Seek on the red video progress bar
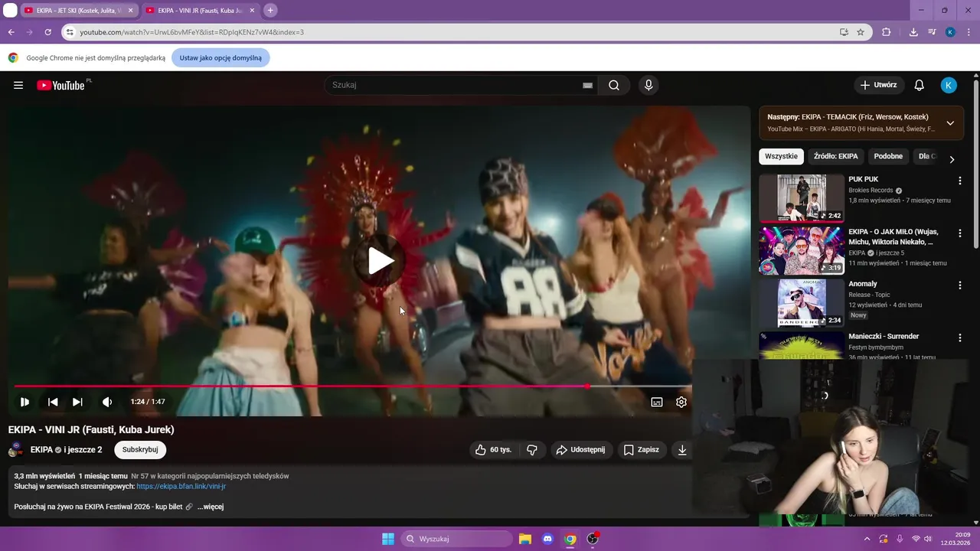 click(x=352, y=386)
